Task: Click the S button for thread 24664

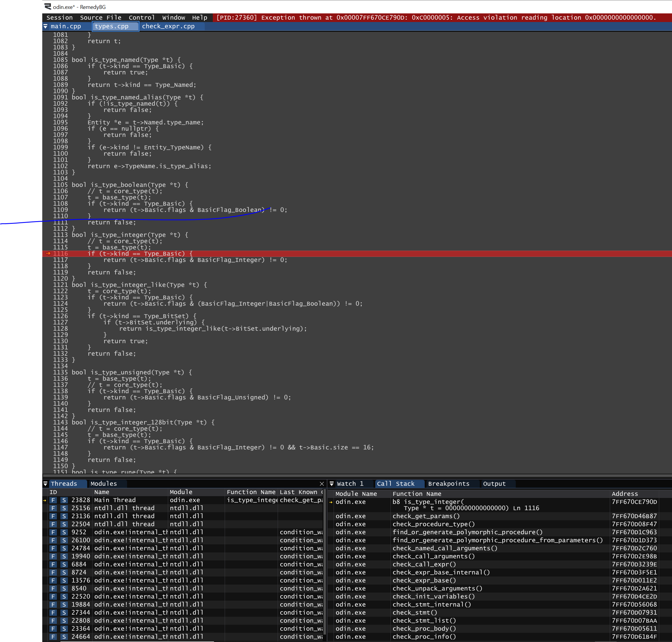Action: (x=64, y=637)
